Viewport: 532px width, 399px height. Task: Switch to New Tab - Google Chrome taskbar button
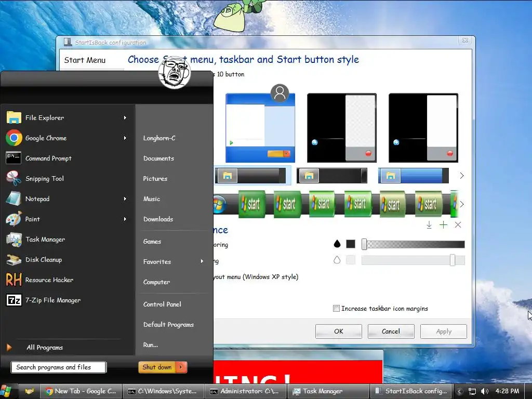click(81, 391)
